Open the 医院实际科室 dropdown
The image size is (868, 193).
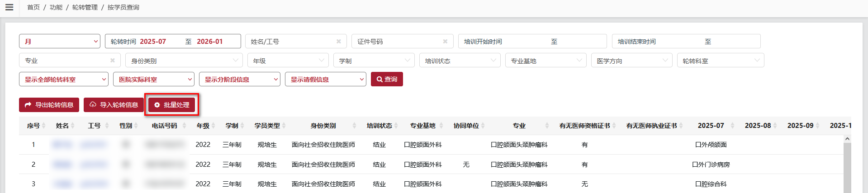154,79
